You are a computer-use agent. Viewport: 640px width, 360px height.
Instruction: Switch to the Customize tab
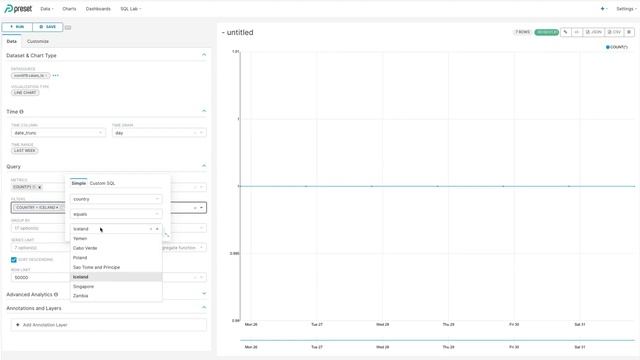click(38, 41)
